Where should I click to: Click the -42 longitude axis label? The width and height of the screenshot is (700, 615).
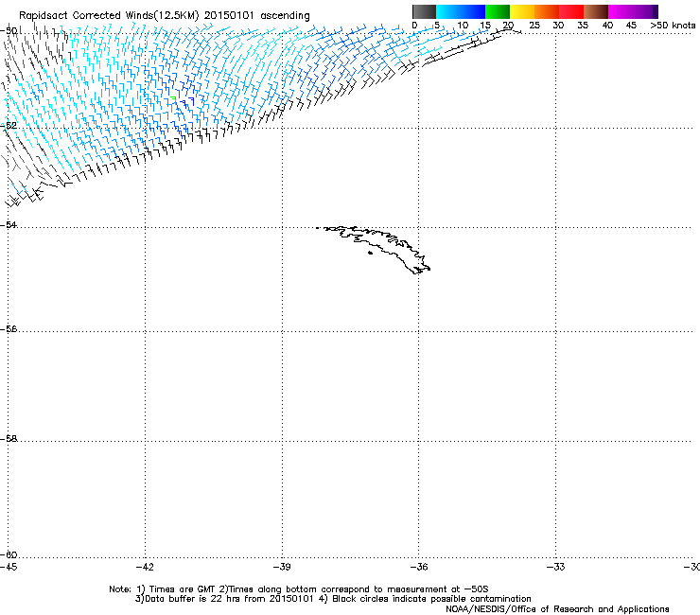coord(145,567)
